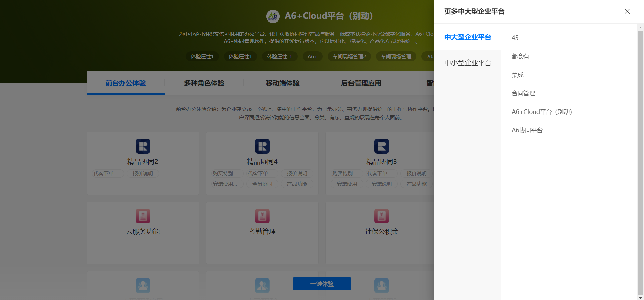Image resolution: width=644 pixels, height=300 pixels.
Task: Click 产品功能 tag under 精品协同4
Action: [297, 184]
